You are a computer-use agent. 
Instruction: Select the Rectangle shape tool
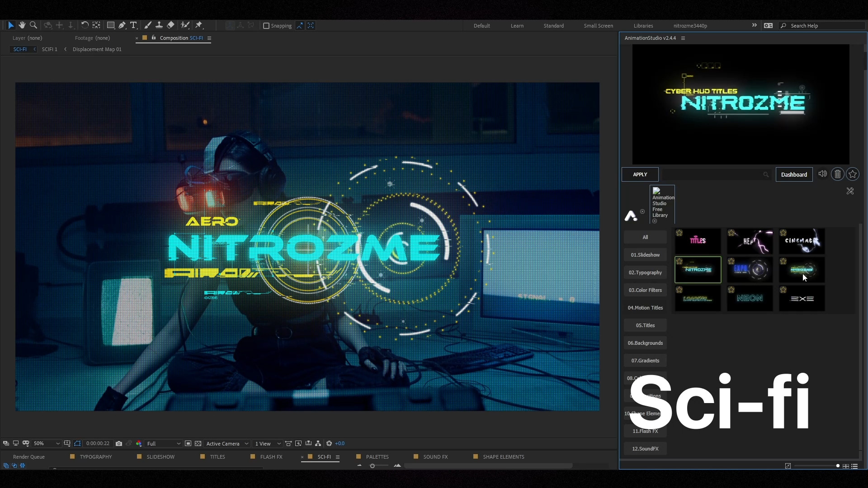(110, 25)
